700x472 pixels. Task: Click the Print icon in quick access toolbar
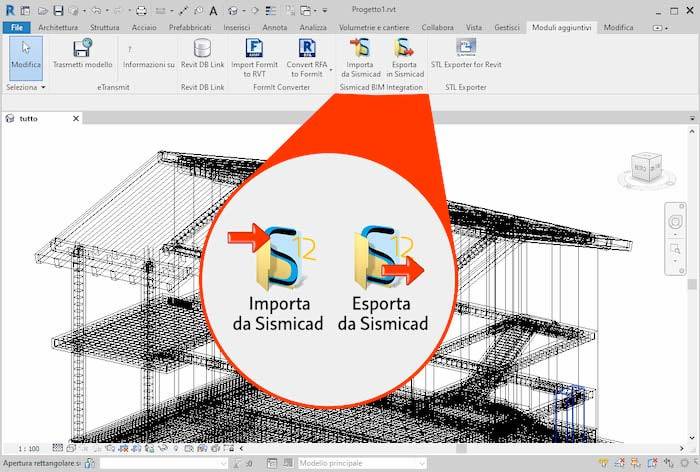[x=141, y=10]
